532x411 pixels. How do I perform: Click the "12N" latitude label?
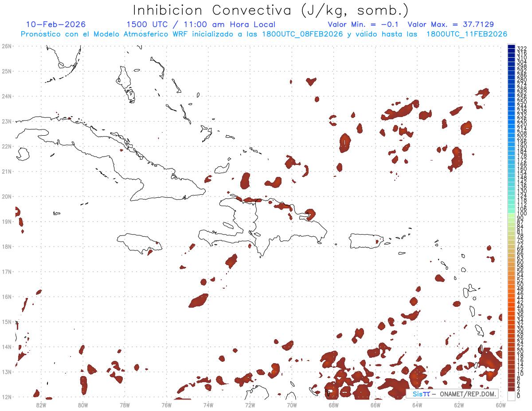7,397
